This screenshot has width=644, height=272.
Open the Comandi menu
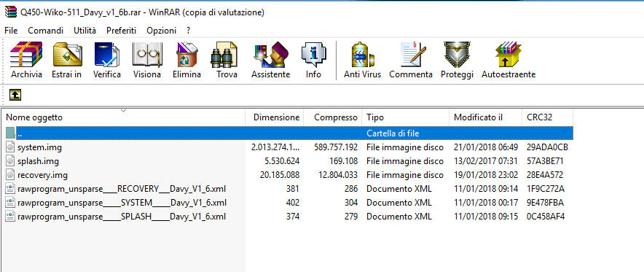point(46,31)
